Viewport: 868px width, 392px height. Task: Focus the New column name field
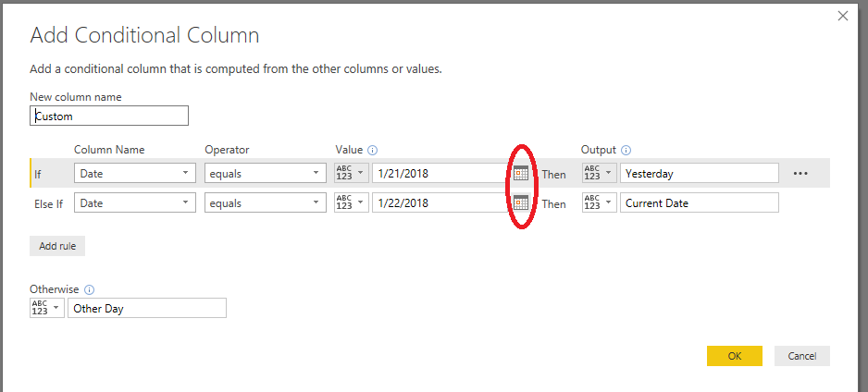coord(109,116)
